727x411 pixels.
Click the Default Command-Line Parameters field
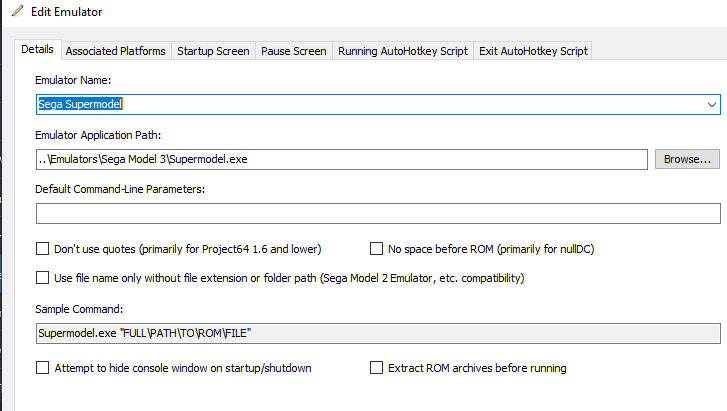[378, 213]
